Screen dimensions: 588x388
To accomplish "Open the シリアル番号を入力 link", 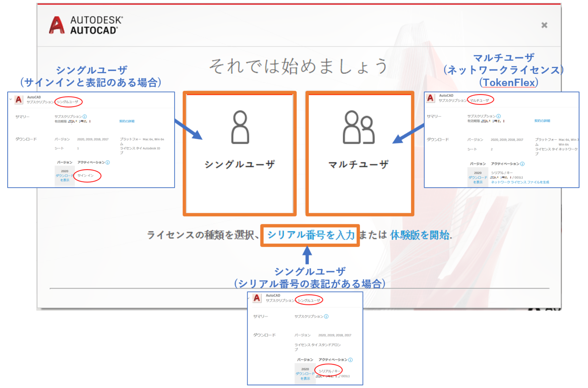I will (311, 235).
